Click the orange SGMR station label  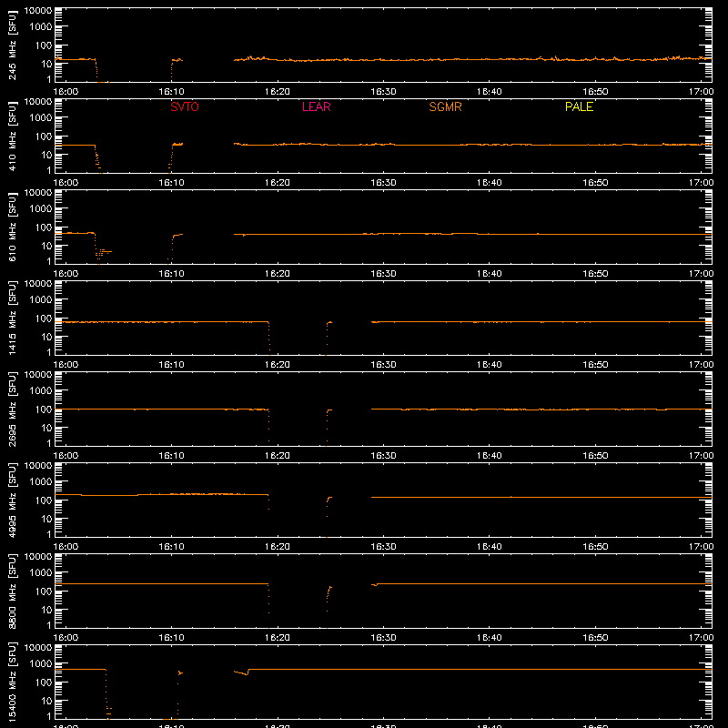click(x=445, y=106)
